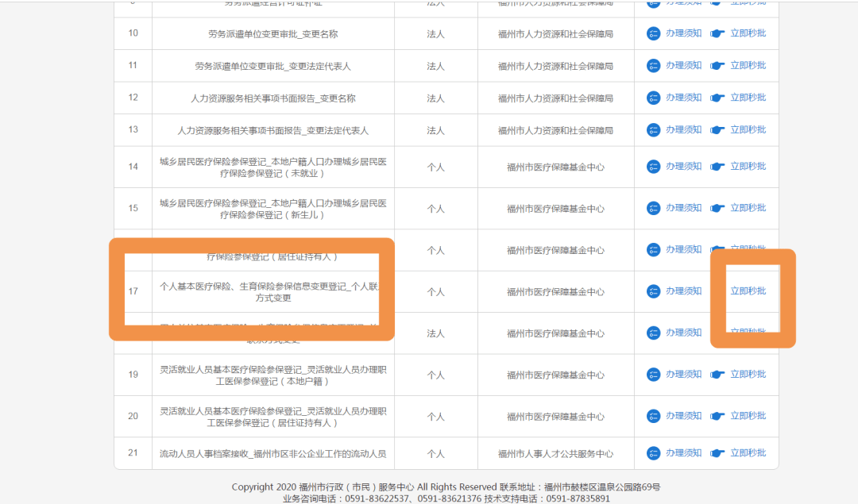858x504 pixels.
Task: Open 立即秒批 text link for 劳务派遣单位变更审批_变更名称
Action: coord(748,33)
